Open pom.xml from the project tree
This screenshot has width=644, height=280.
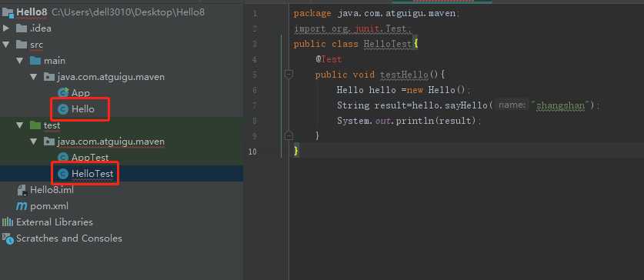(x=49, y=206)
